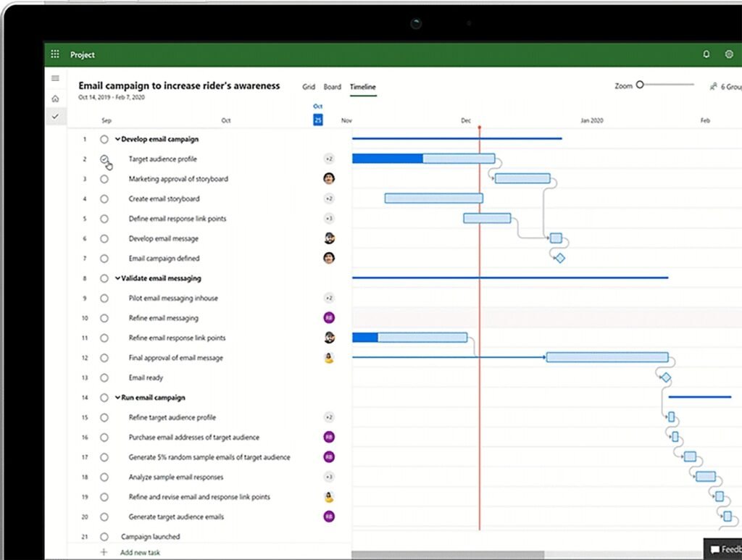Go to Home in left sidebar
This screenshot has width=742, height=560.
55,98
